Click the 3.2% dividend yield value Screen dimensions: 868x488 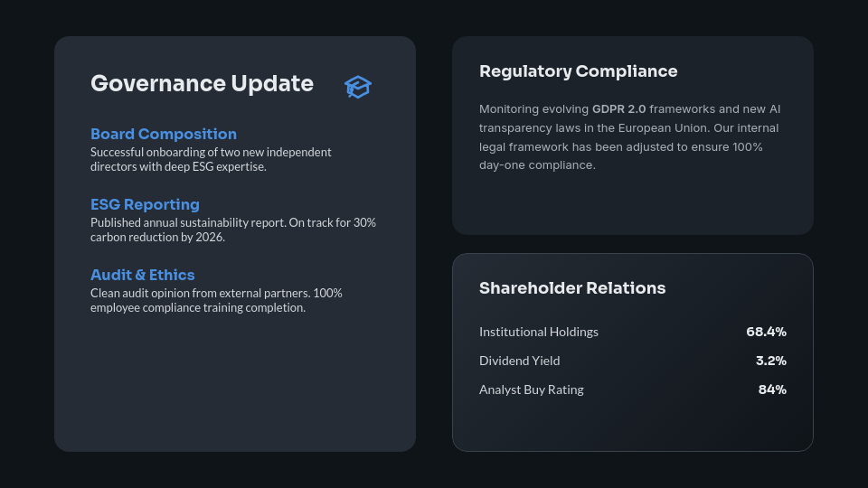point(770,361)
